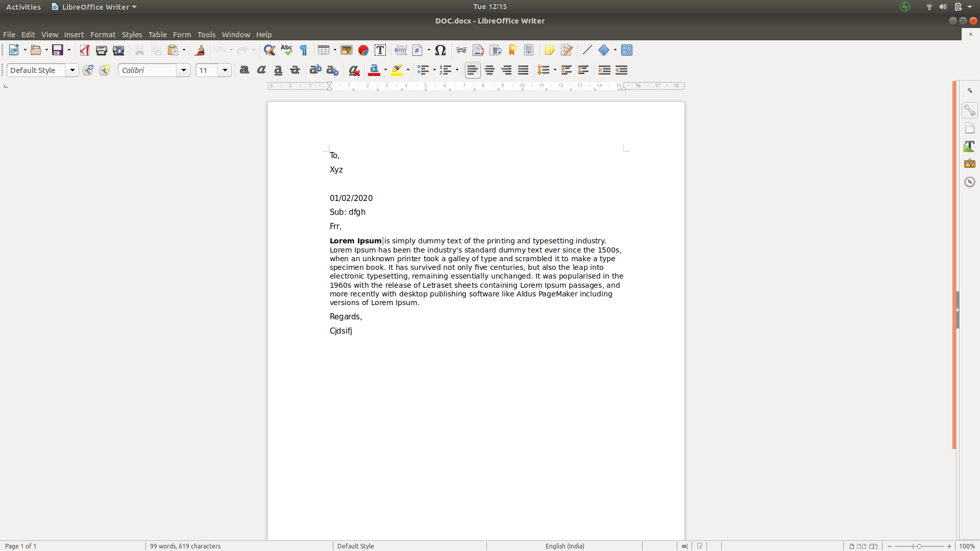Screen dimensions: 980x551
Task: Insert an image from toolbar
Action: [x=347, y=50]
